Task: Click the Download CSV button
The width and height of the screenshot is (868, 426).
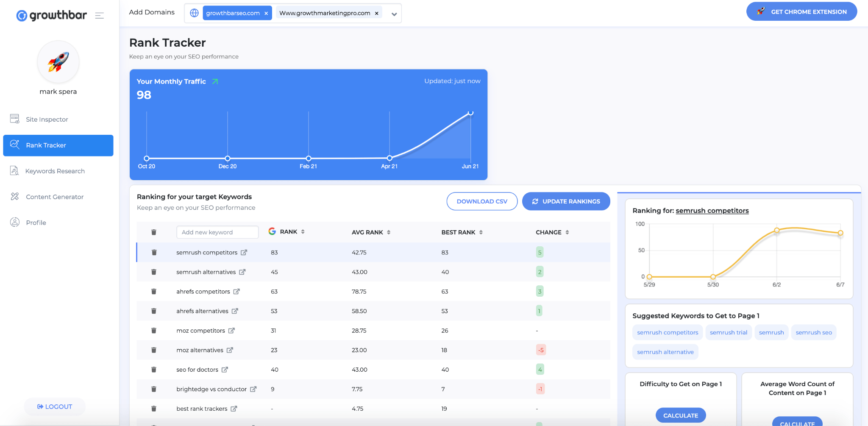Action: click(x=482, y=201)
